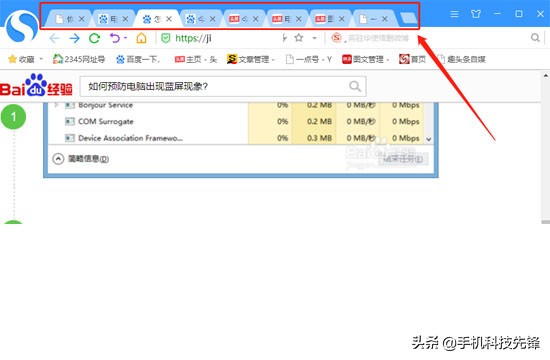Click task manager list scroll down arrow
Viewport: 550px width, 360px height.
coord(429,139)
